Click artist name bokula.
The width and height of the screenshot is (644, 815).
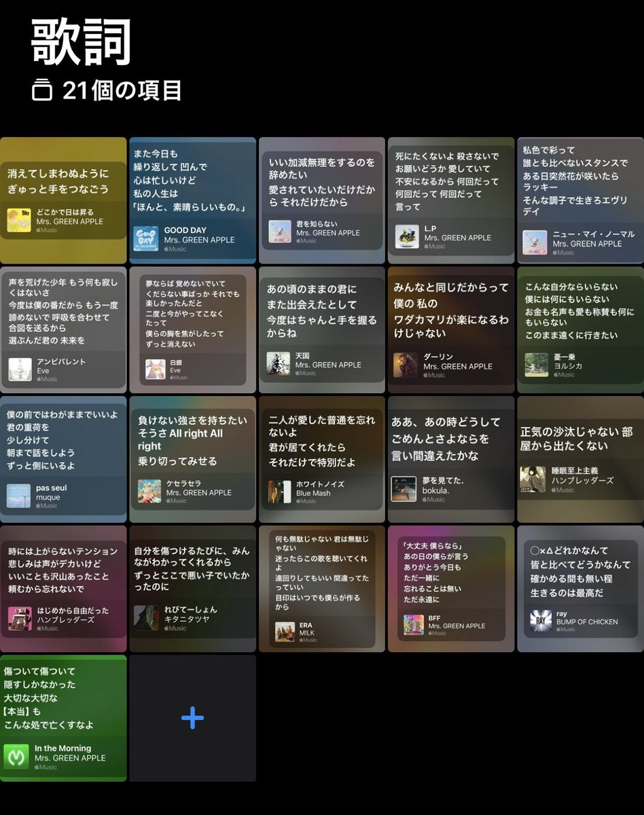[435, 490]
